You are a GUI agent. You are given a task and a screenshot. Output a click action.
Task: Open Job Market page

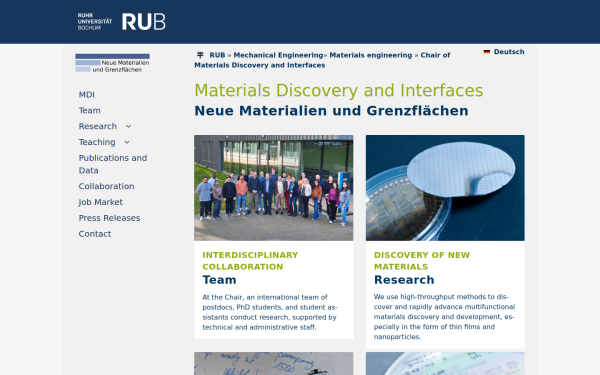tap(101, 202)
